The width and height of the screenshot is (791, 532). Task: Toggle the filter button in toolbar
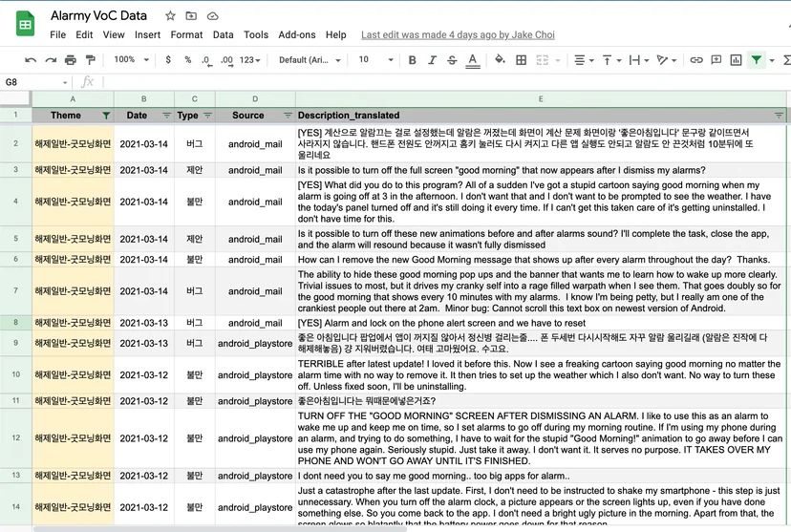757,60
